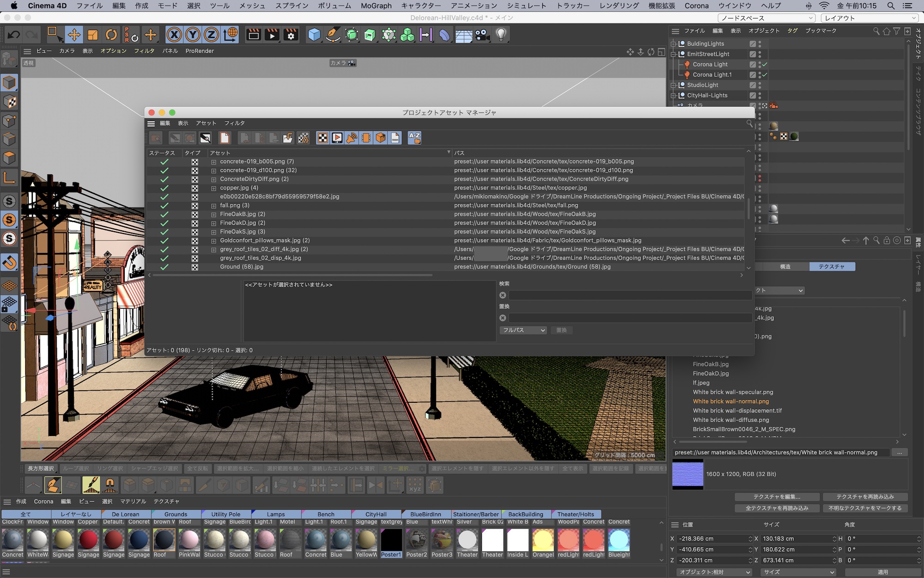Select the Move tool in top toolbar
The image size is (924, 578).
74,35
